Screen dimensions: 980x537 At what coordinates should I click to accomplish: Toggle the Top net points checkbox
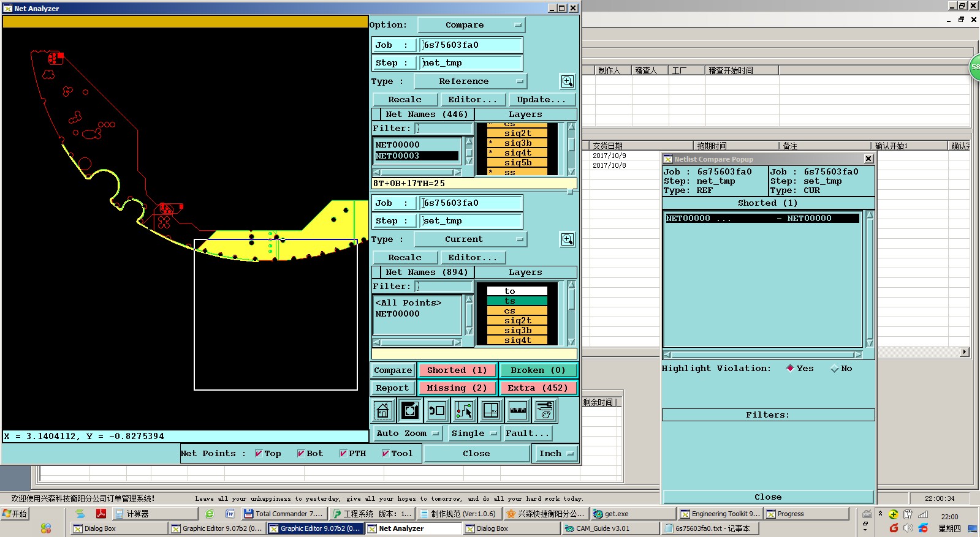pyautogui.click(x=259, y=454)
